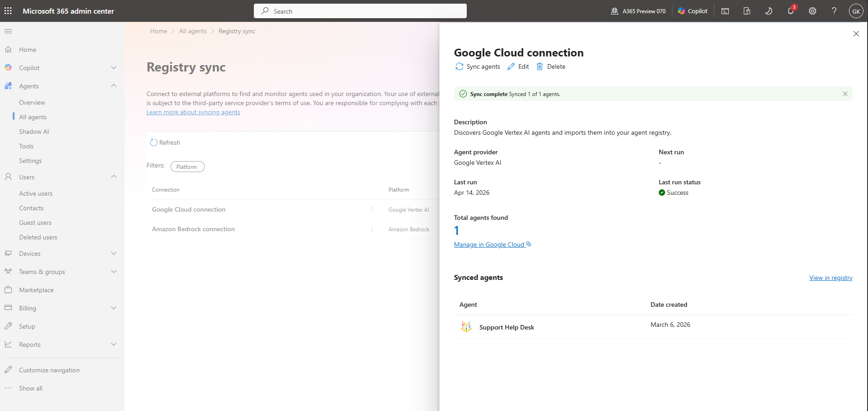The height and width of the screenshot is (411, 868).
Task: Open Marketplace in sidebar
Action: [36, 290]
